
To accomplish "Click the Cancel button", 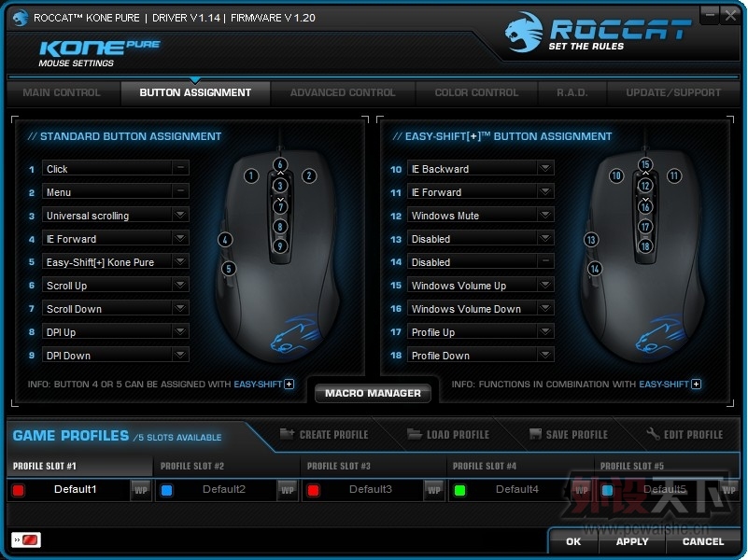I will point(703,542).
